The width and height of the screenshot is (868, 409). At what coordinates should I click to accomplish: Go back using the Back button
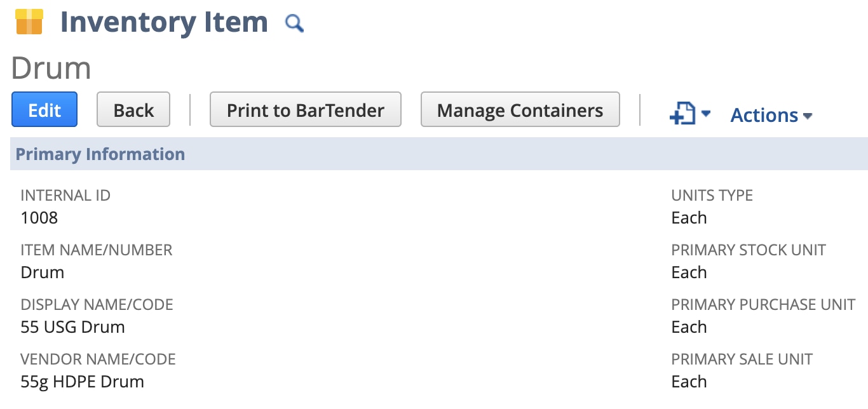click(x=133, y=110)
